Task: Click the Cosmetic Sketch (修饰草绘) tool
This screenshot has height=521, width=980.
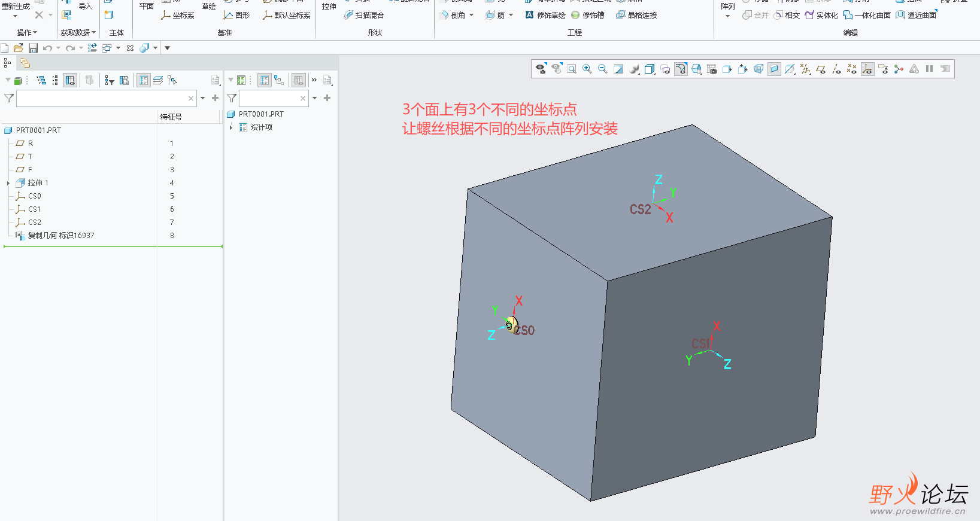Action: [545, 15]
